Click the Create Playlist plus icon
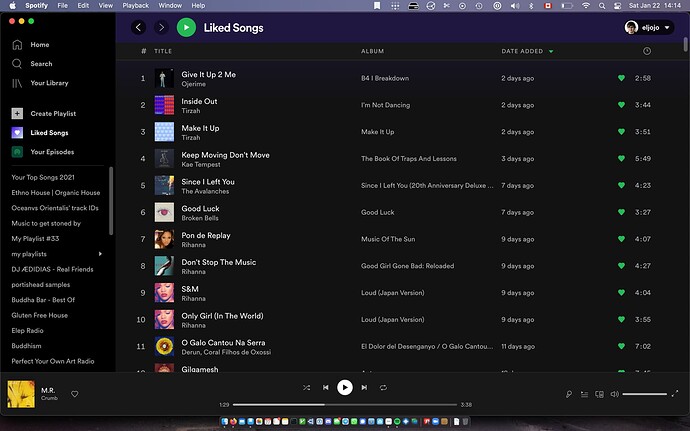Screen dimensions: 690x431 tap(17, 114)
